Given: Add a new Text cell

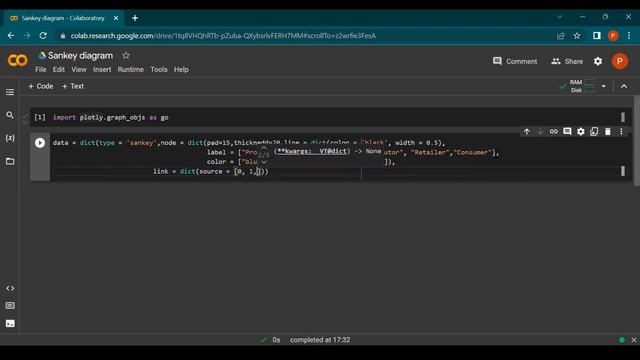Looking at the screenshot, I should point(73,86).
